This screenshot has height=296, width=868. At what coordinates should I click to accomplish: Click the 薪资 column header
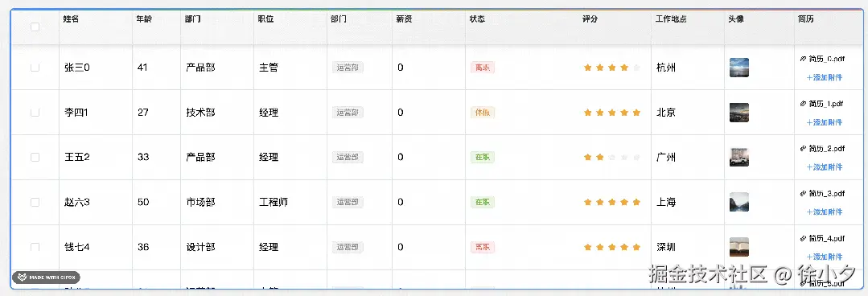404,18
